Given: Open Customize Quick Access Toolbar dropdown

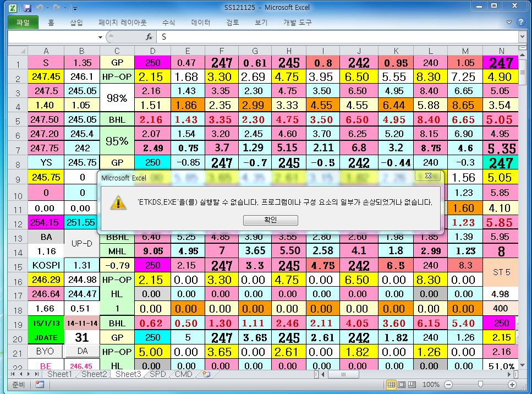Looking at the screenshot, I should 75,8.
